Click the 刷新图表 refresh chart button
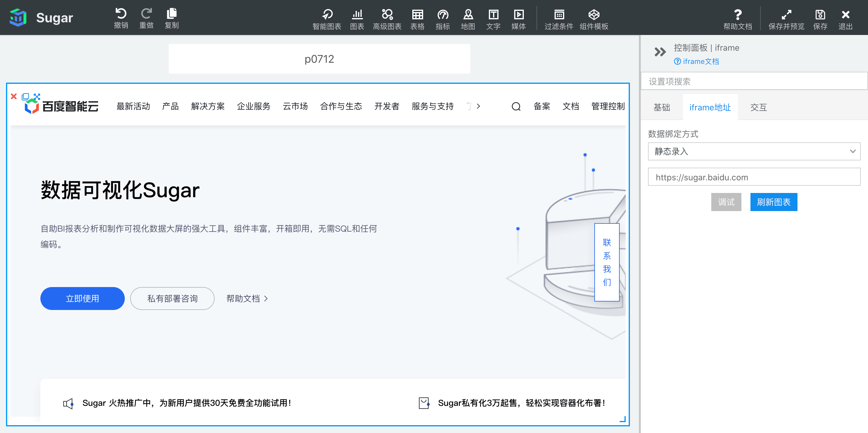The image size is (868, 433). click(x=774, y=202)
